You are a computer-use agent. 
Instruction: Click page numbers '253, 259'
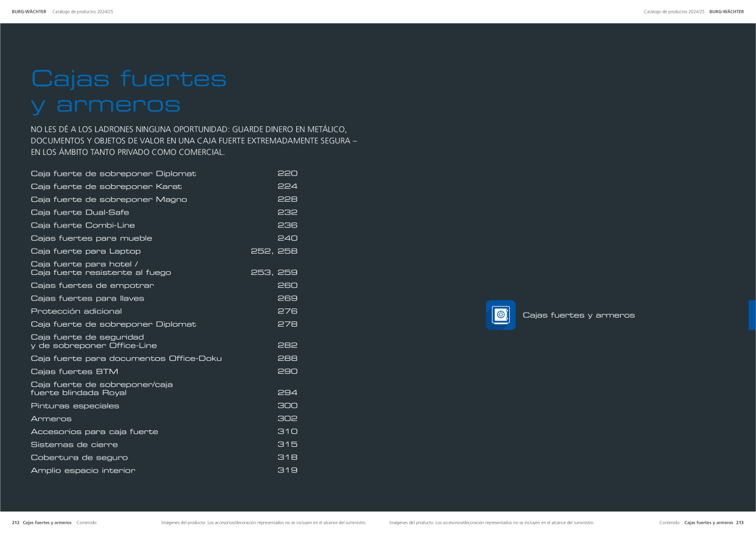tap(274, 272)
